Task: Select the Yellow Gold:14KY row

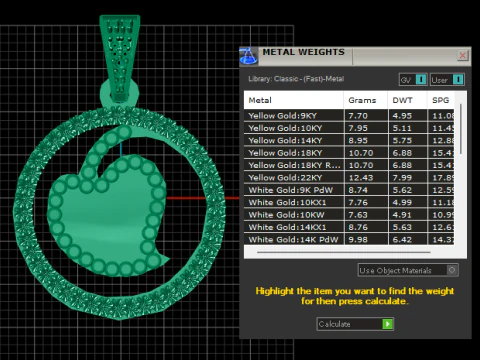Action: tap(349, 140)
